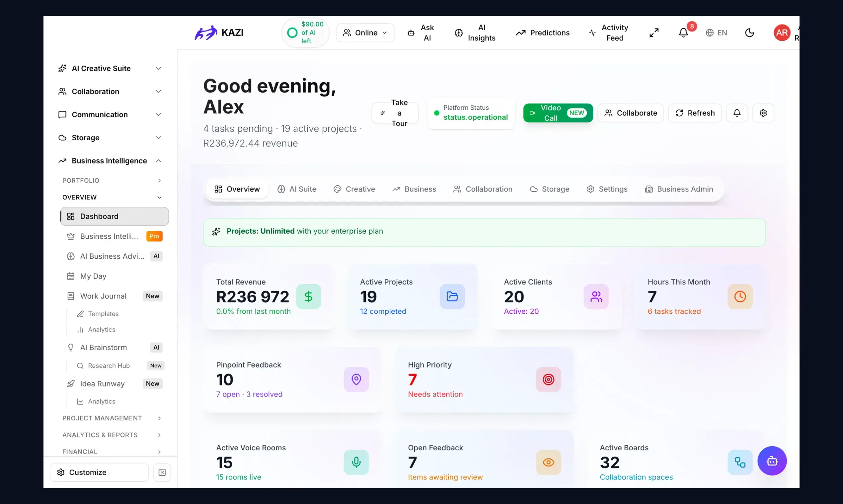Expand the PROJECT MANAGEMENT group

click(x=112, y=418)
